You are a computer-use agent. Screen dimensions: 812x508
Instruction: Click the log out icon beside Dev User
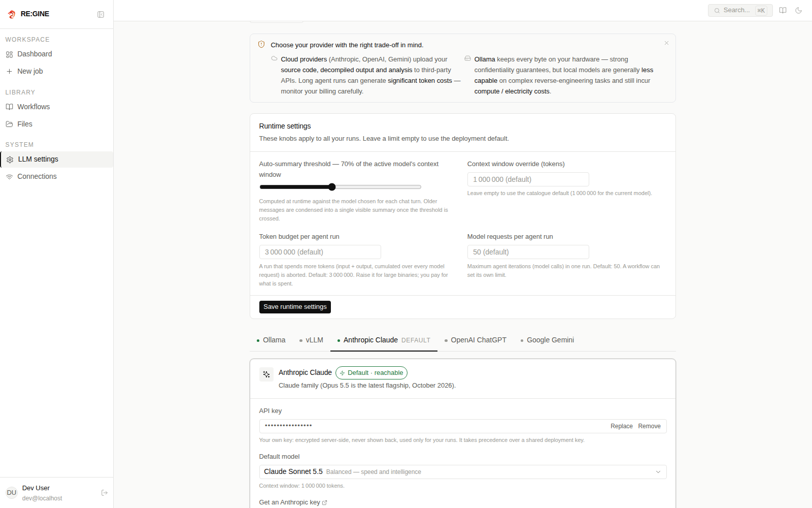[105, 493]
